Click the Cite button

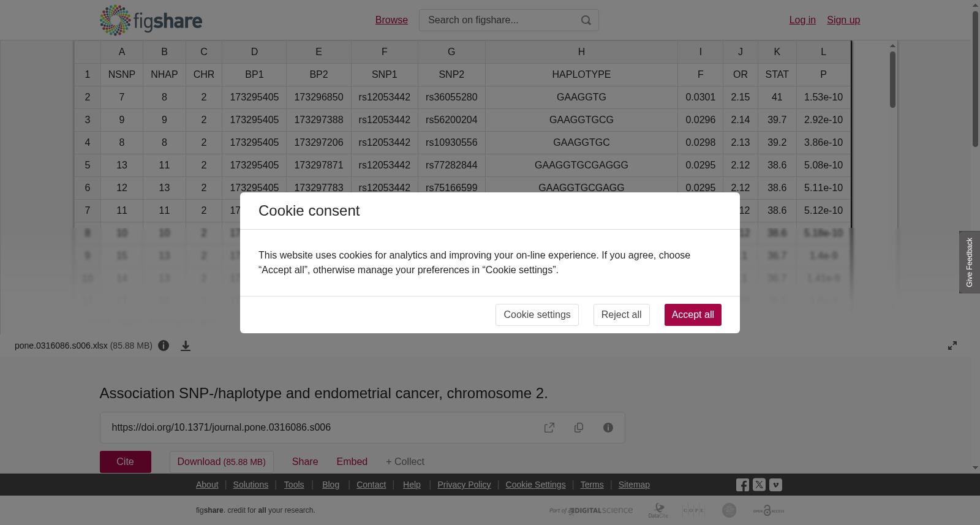pos(126,462)
